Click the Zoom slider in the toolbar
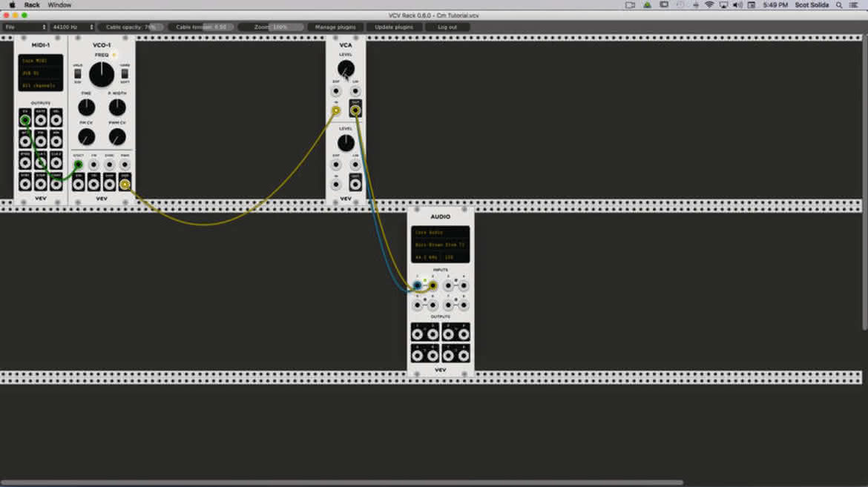 pyautogui.click(x=271, y=27)
